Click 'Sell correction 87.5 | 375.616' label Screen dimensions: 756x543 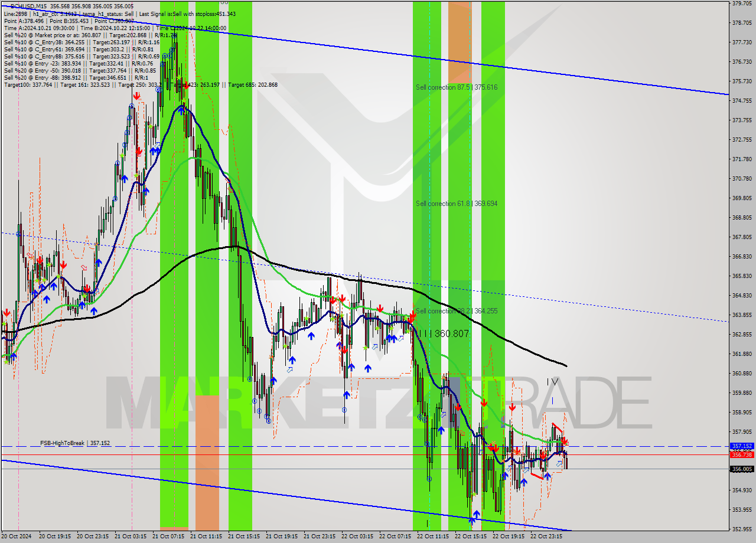click(x=457, y=87)
